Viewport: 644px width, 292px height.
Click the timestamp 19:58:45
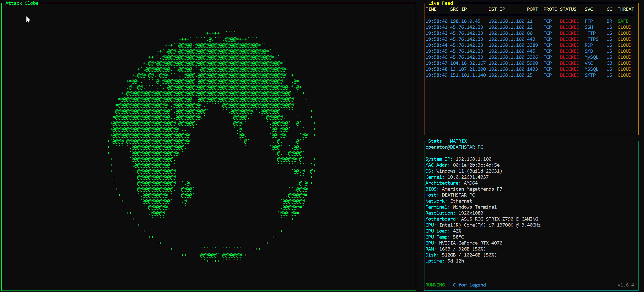pos(436,51)
